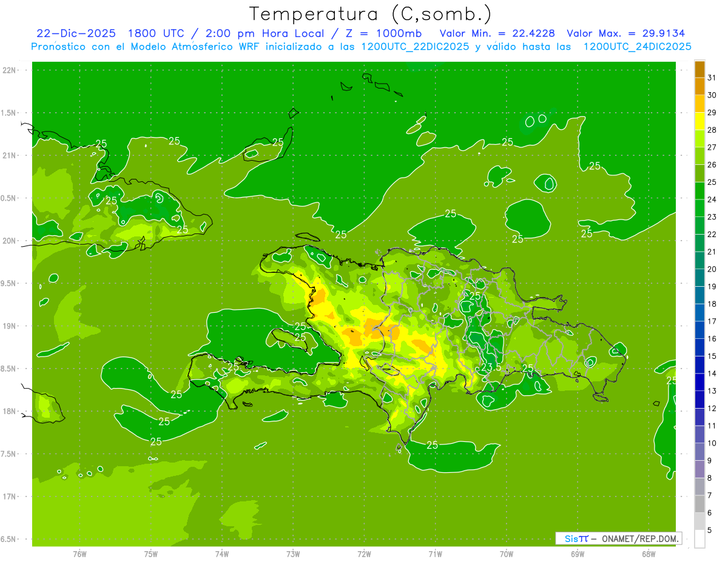Screen dimensions: 728x562
Task: Click the gray swatch between 6 and 7
Action: 699,504
